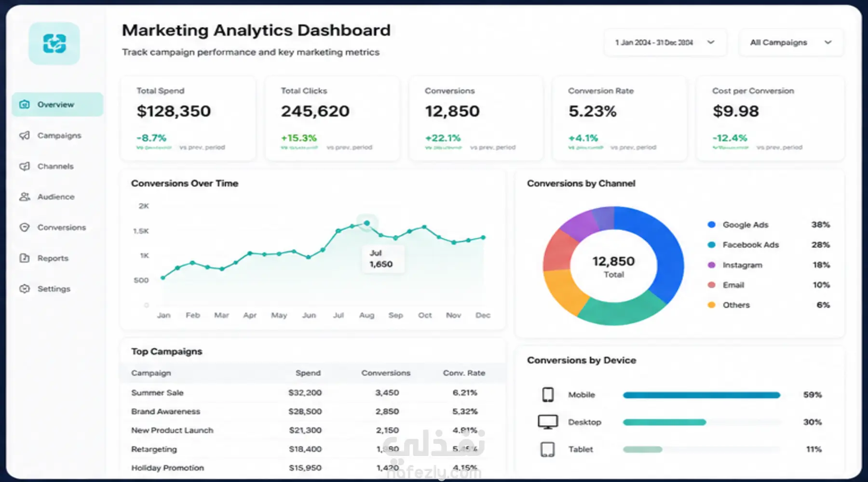868x482 pixels.
Task: Click the Instagram purple legend dot
Action: click(711, 265)
